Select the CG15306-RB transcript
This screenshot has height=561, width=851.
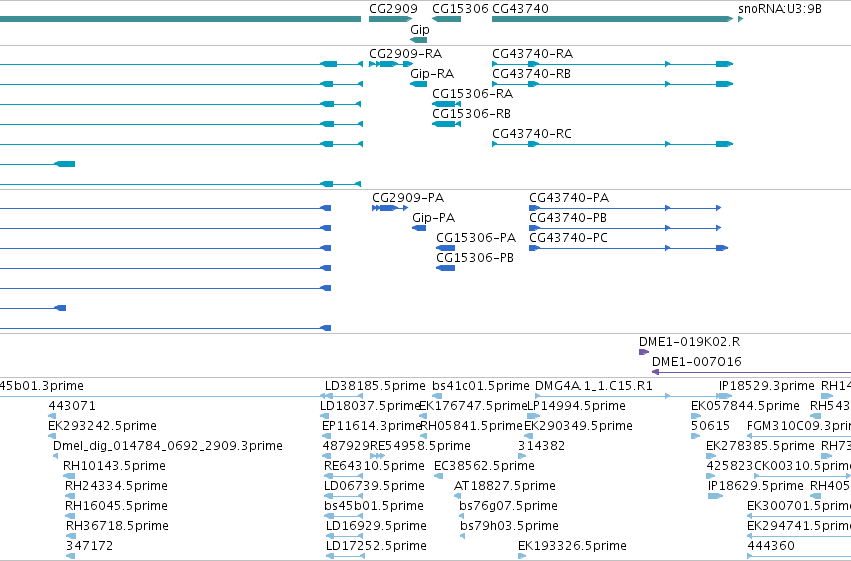coord(471,114)
